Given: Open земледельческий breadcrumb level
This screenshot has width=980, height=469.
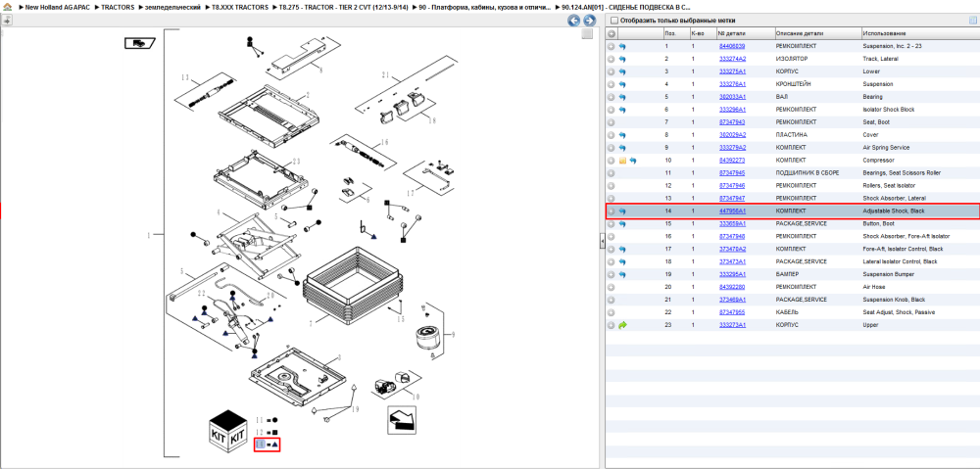Looking at the screenshot, I should [x=171, y=7].
